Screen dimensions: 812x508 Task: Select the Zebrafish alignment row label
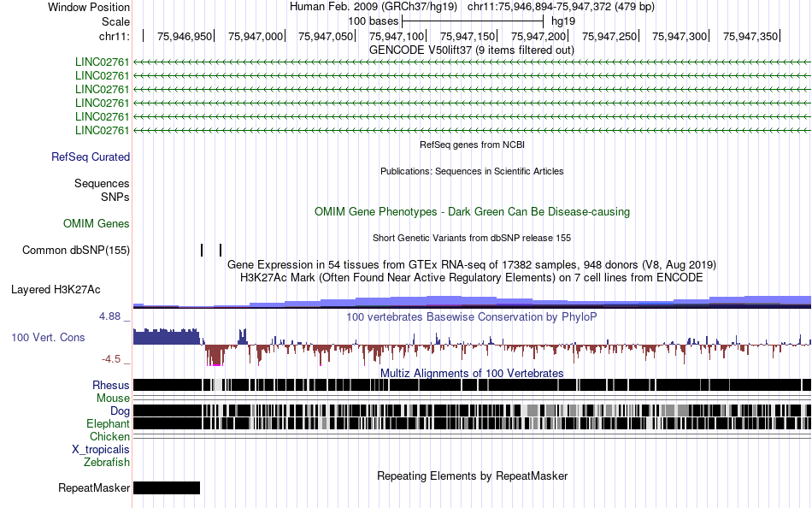coord(107,462)
